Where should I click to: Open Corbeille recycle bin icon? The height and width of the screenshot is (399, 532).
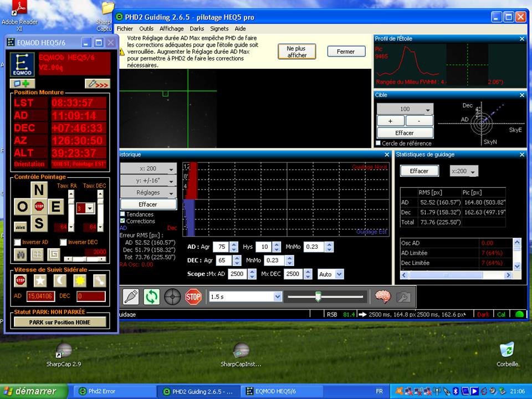(x=507, y=355)
